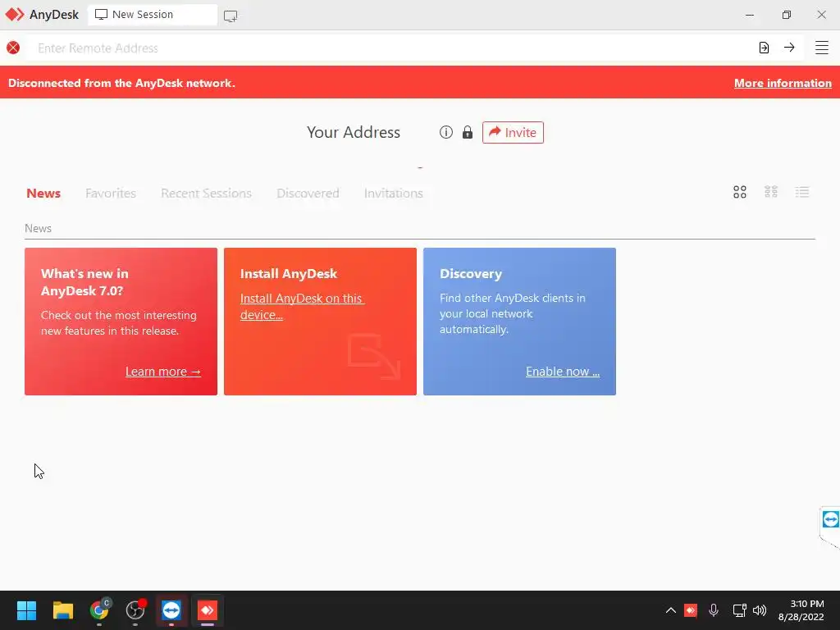Image resolution: width=840 pixels, height=630 pixels.
Task: Click the red disconnected status icon
Action: 13,48
